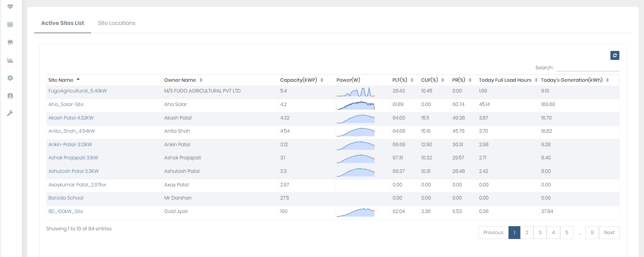Click the heartbeat health icon in sidebar

coord(10,7)
